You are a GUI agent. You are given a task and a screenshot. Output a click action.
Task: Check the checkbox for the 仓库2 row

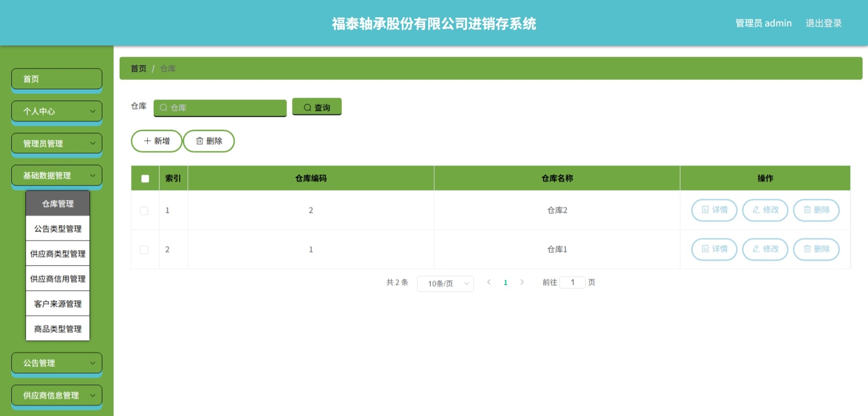pos(144,210)
